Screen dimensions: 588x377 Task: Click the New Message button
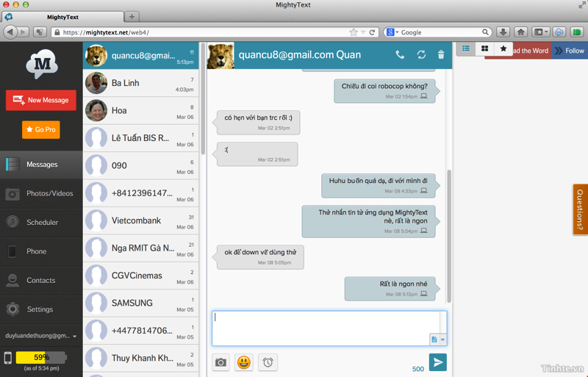(41, 100)
